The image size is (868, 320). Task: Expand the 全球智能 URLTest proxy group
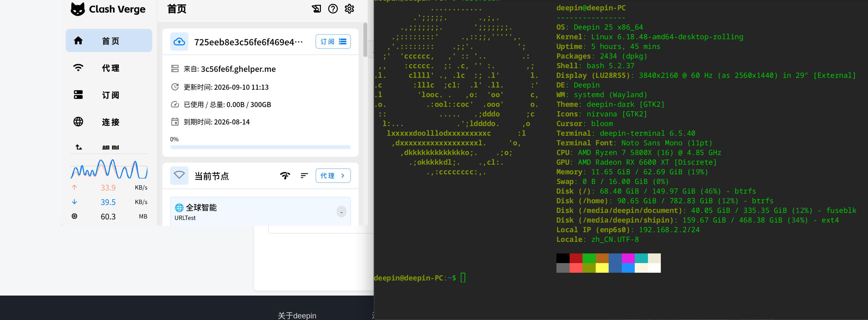[x=260, y=211]
